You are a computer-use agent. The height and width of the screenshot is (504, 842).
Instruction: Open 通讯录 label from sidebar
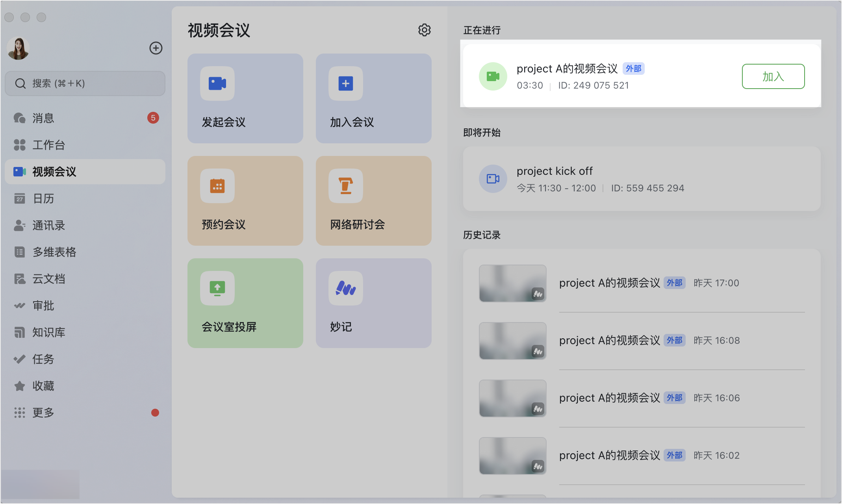48,225
